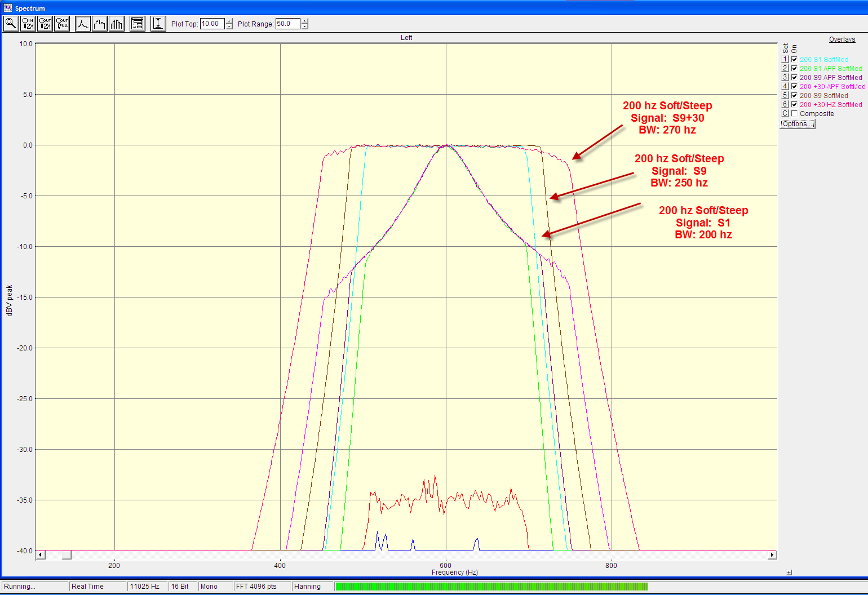This screenshot has height=595, width=868.
Task: Select the magnifier zoom tool
Action: tap(11, 24)
